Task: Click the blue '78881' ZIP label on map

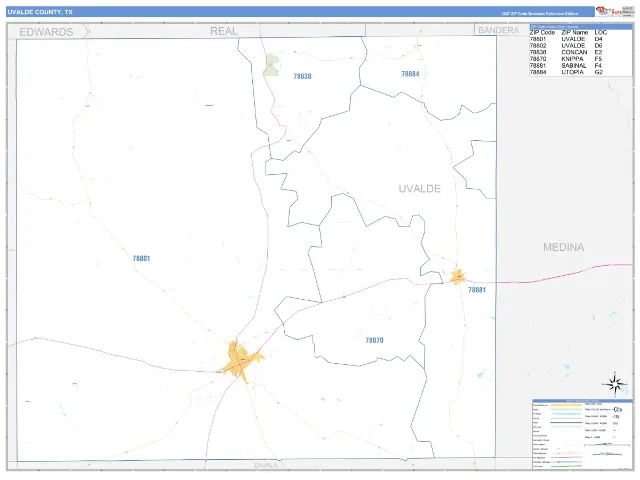Action: pyautogui.click(x=477, y=290)
